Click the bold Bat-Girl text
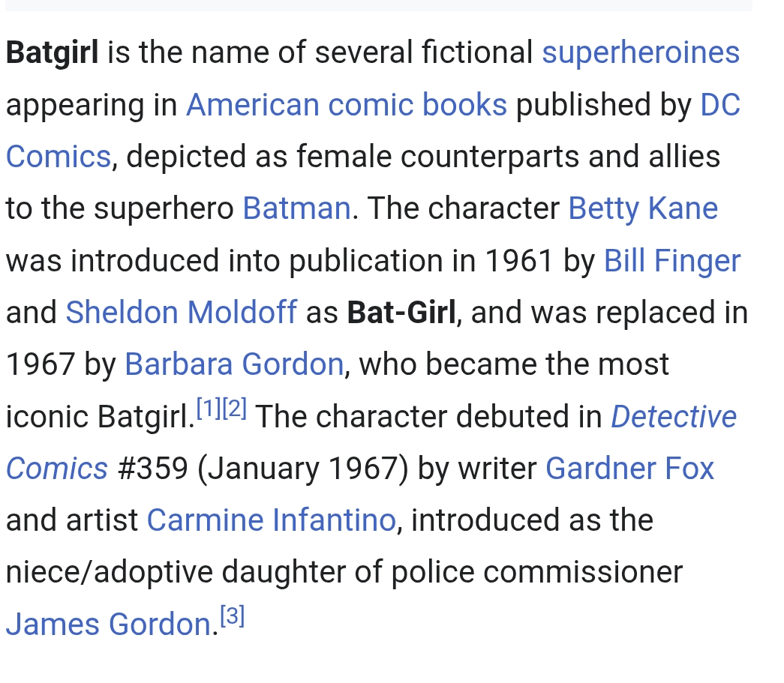 [x=401, y=313]
